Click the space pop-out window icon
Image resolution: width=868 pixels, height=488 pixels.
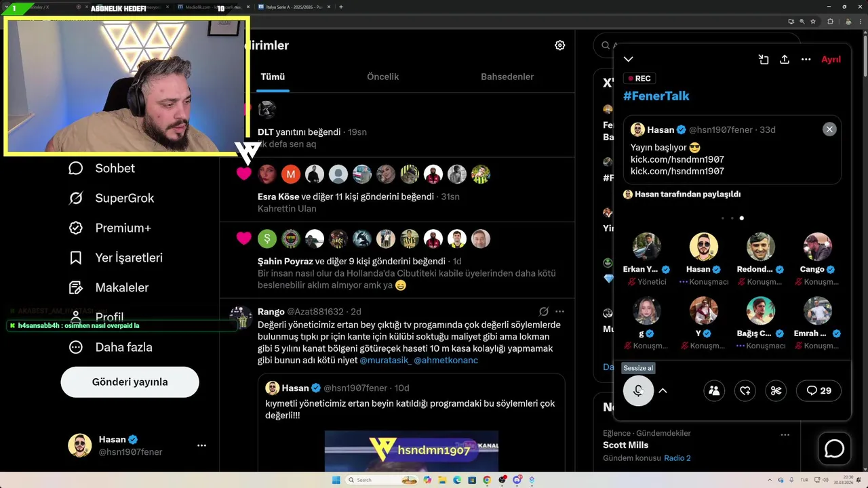point(764,60)
